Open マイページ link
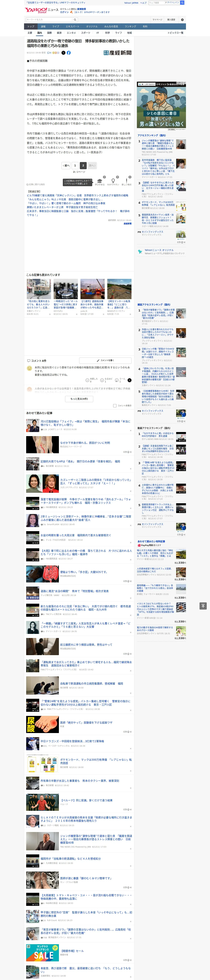Image resolution: width=210 pixels, height=980 pixels. (x=157, y=19)
